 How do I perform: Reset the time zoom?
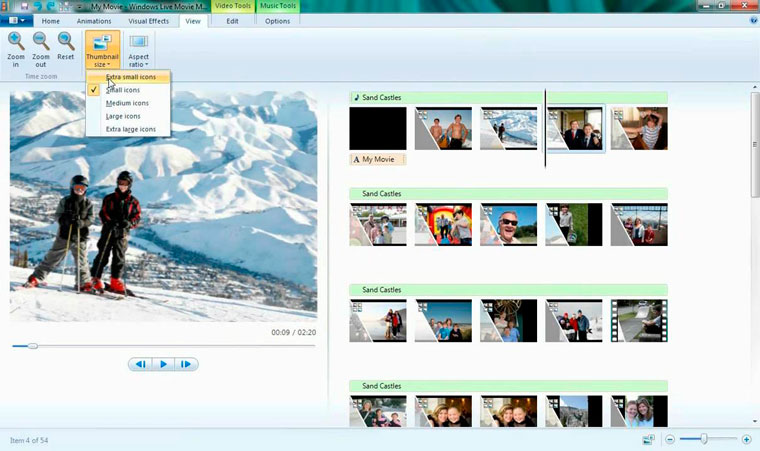pyautogui.click(x=66, y=46)
